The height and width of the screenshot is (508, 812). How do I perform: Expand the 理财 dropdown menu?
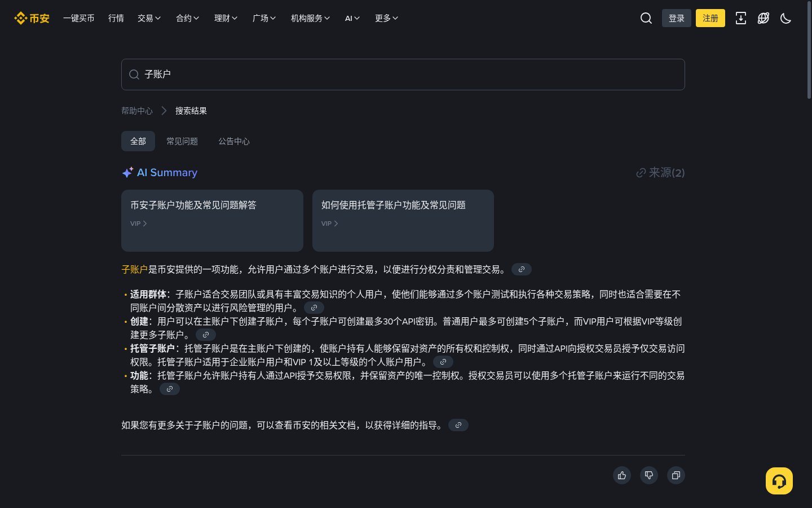point(226,18)
